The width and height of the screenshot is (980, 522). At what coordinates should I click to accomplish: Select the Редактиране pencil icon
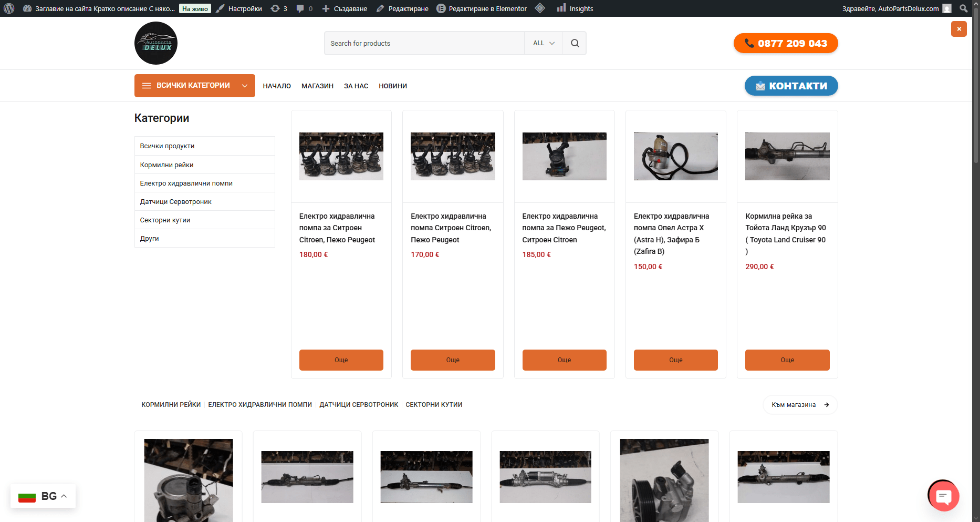point(380,8)
